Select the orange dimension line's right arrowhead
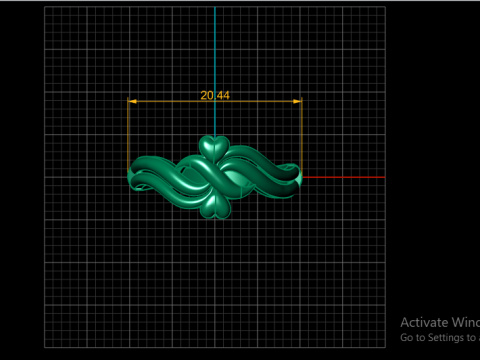The image size is (480, 360). tap(297, 101)
